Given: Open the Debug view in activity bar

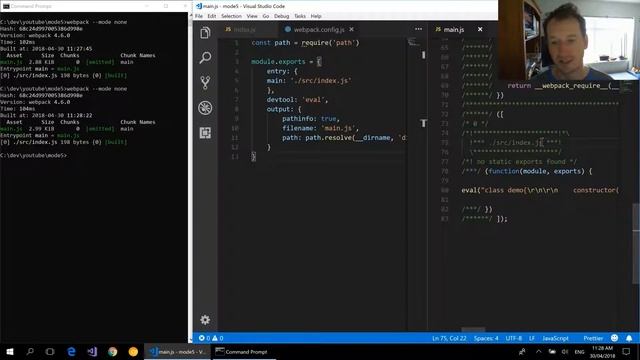Looking at the screenshot, I should [x=205, y=108].
